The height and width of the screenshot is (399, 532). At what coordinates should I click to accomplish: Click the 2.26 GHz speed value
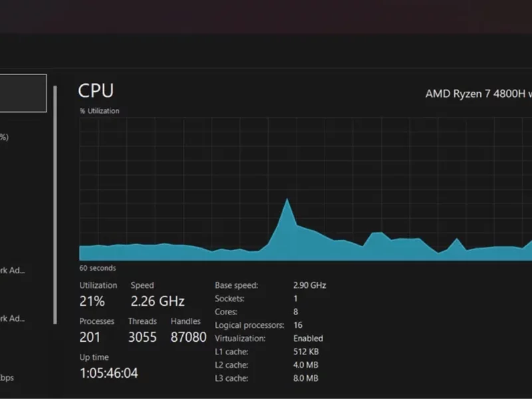click(158, 301)
